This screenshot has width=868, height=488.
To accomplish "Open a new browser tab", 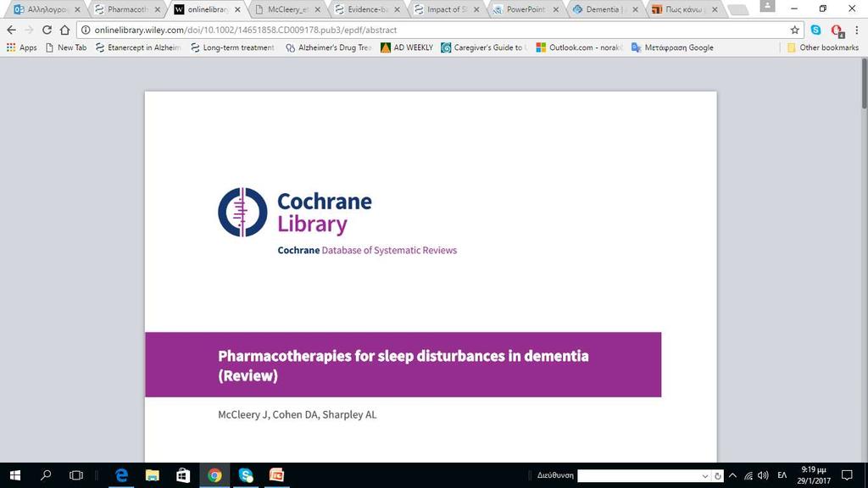I will (737, 10).
